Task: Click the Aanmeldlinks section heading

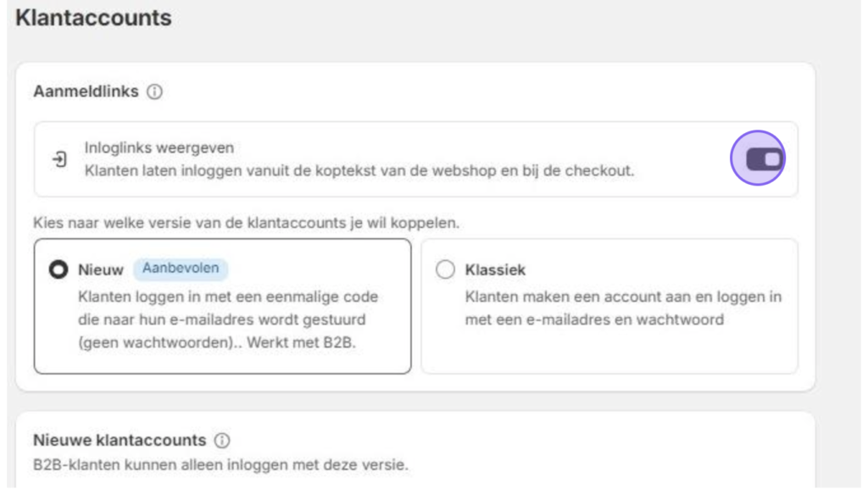Action: click(x=86, y=92)
